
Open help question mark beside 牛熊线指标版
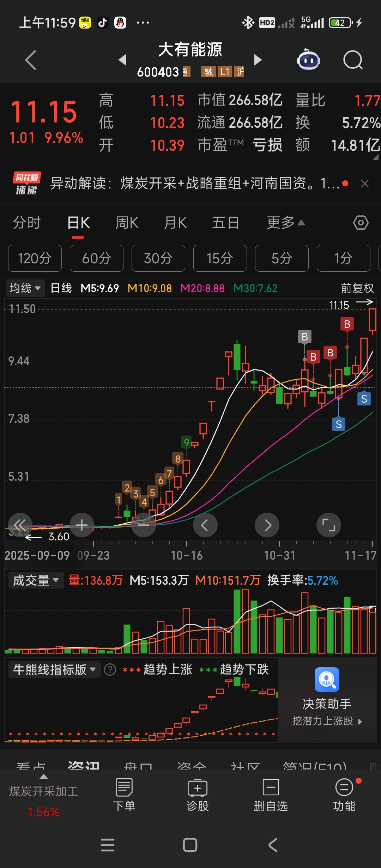click(x=110, y=669)
